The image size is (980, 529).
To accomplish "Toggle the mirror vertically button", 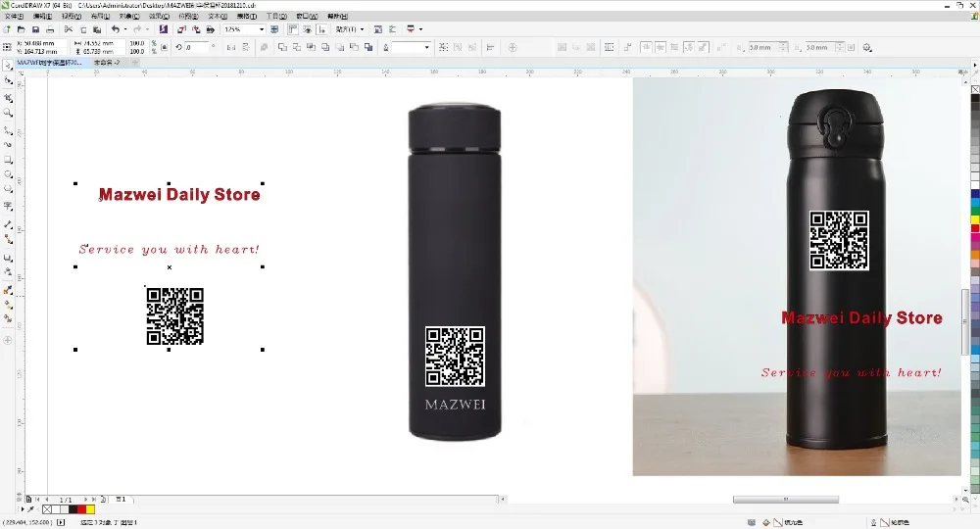I will click(x=246, y=47).
